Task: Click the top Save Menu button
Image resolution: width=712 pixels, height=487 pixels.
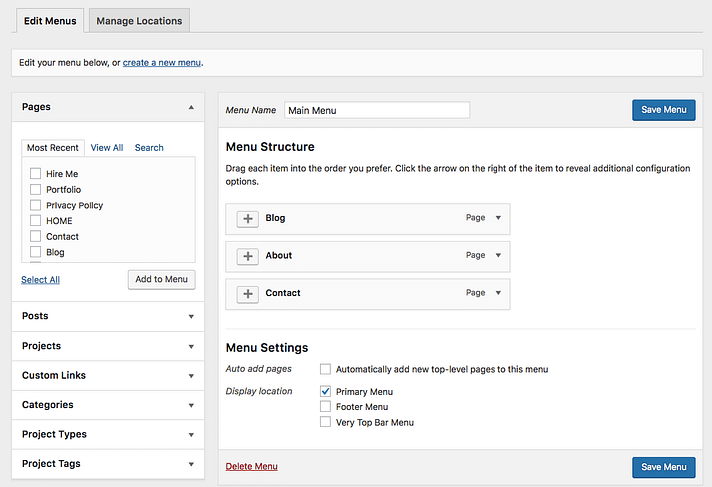Action: pos(663,110)
